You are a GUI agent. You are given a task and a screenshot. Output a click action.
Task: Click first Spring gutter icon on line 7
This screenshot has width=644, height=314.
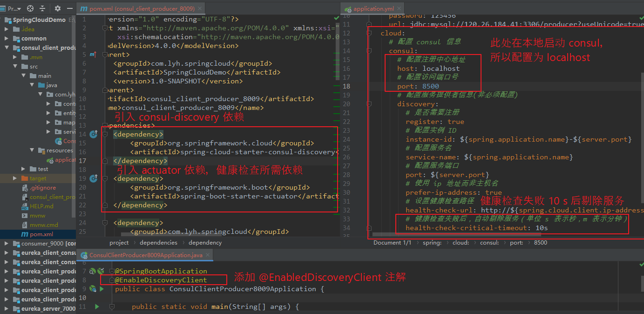click(x=92, y=271)
